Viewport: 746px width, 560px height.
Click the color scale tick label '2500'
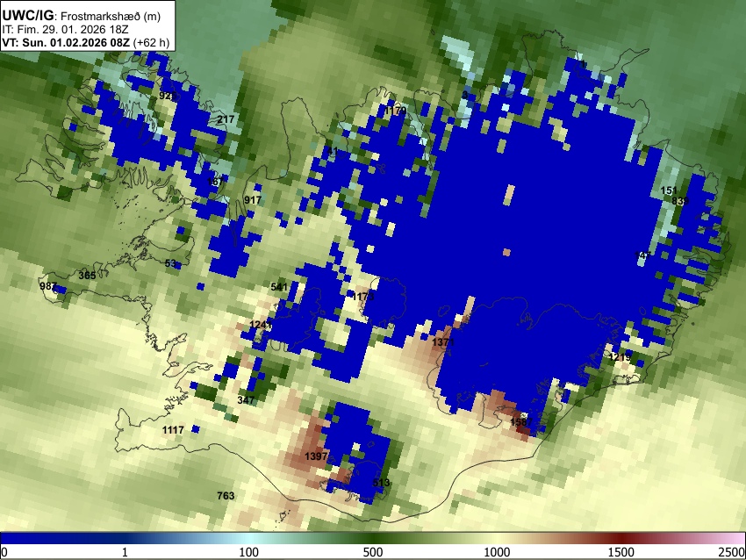click(732, 552)
